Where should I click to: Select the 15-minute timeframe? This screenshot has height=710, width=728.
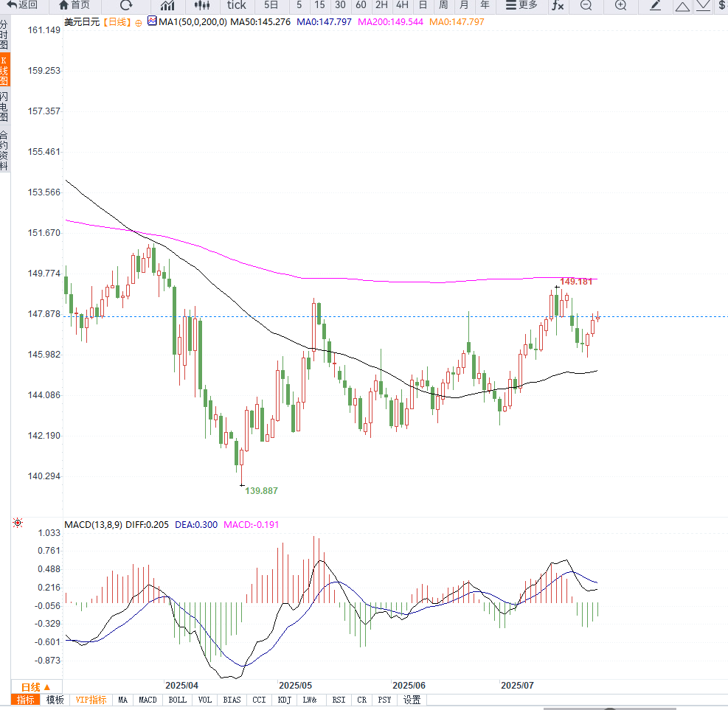pos(319,5)
